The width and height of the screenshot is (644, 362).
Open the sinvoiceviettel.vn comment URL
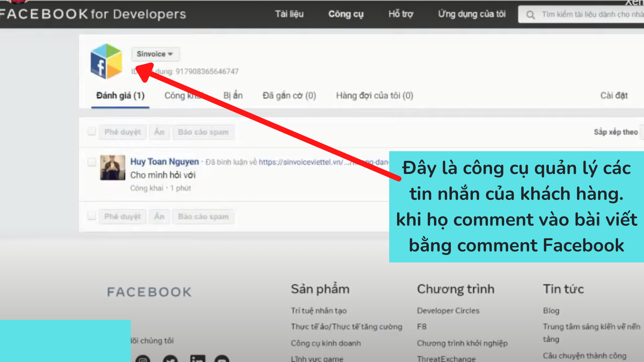[324, 162]
